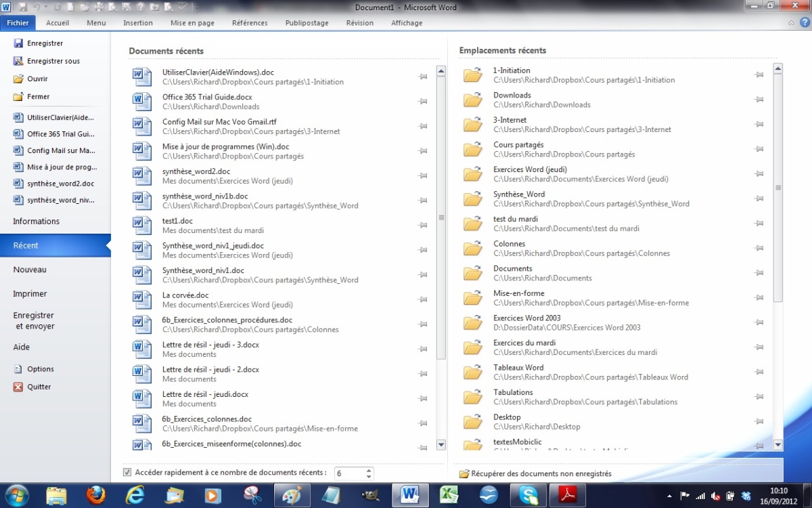812x508 pixels.
Task: Collapse the ribbon with the chevron beside help
Action: click(792, 22)
